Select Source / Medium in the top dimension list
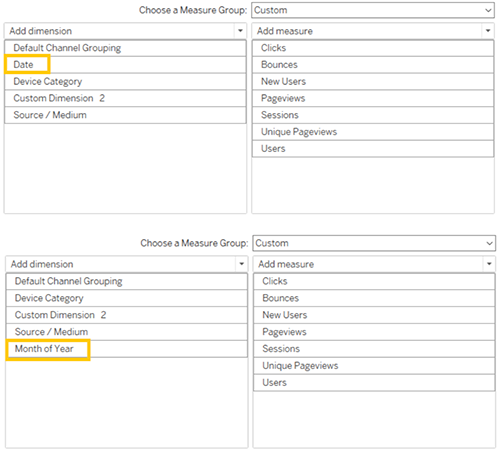The image size is (499, 451). tap(125, 115)
